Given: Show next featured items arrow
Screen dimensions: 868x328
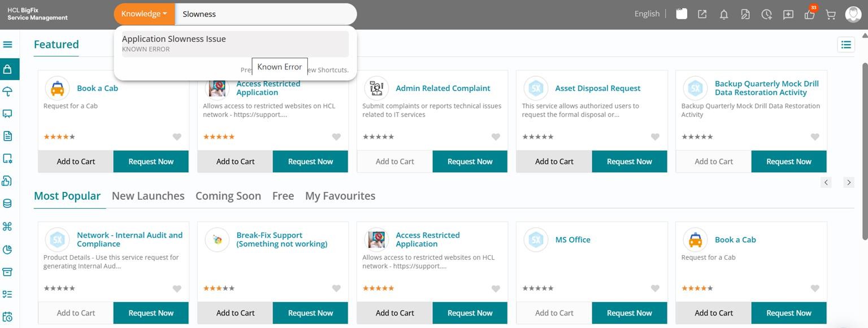Looking at the screenshot, I should click(x=848, y=182).
